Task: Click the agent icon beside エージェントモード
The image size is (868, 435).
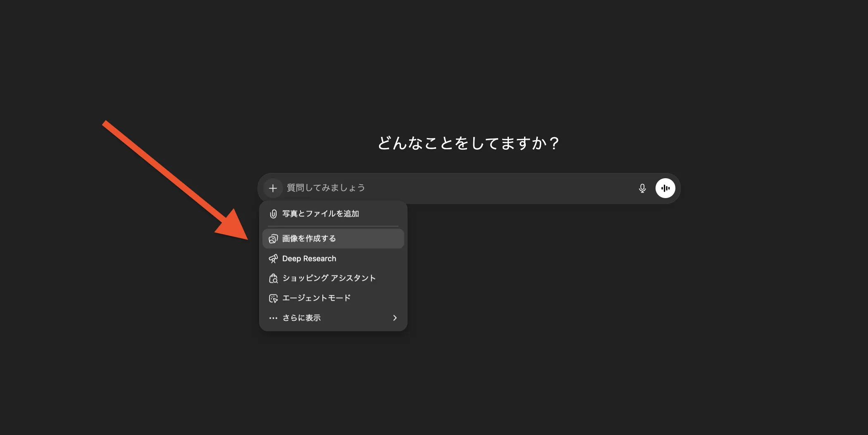Action: (x=273, y=298)
